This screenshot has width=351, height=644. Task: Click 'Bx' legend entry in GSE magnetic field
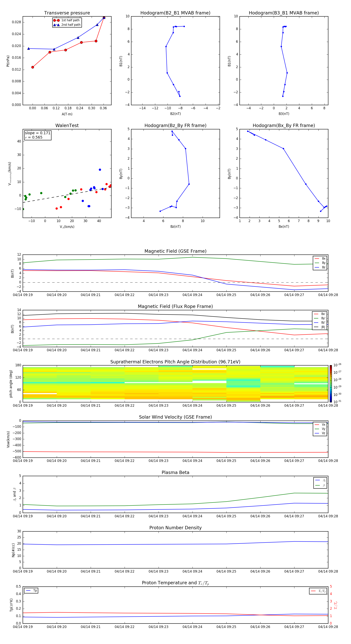click(320, 259)
